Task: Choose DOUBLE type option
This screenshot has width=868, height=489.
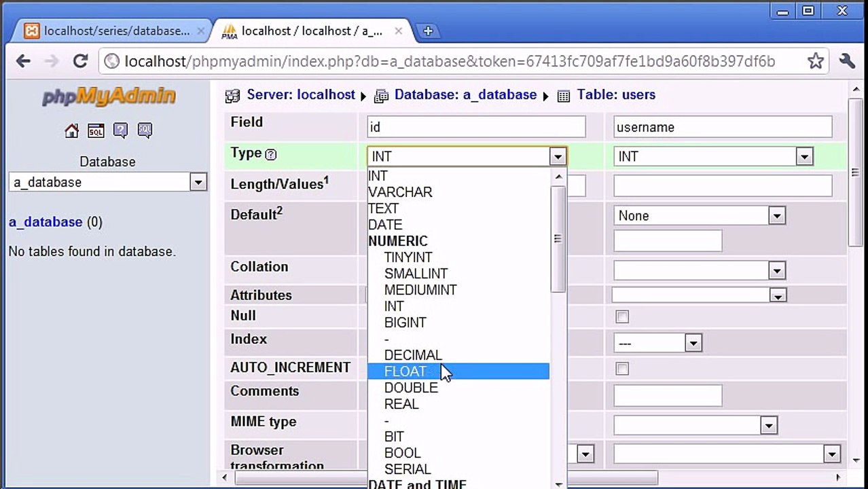Action: click(x=458, y=388)
